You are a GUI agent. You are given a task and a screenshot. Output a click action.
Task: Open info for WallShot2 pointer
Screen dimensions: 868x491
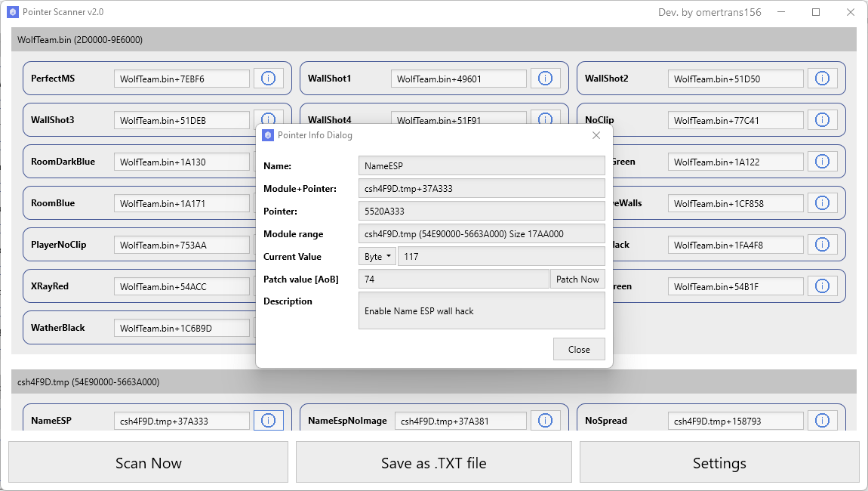coord(822,79)
